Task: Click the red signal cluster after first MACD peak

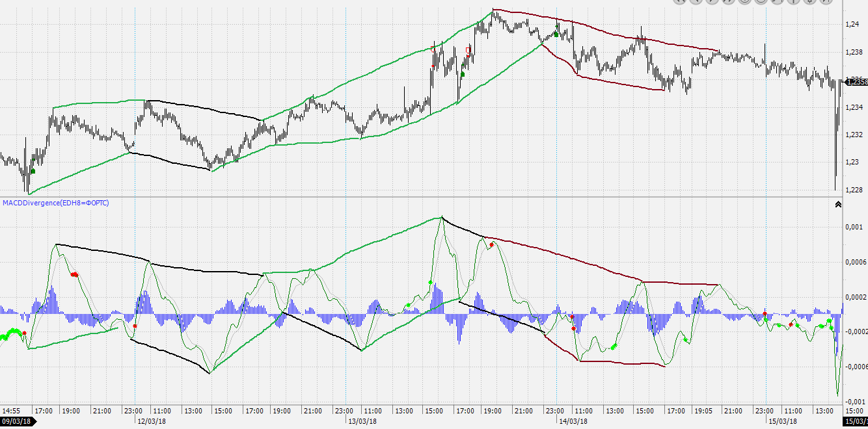Action: click(74, 275)
